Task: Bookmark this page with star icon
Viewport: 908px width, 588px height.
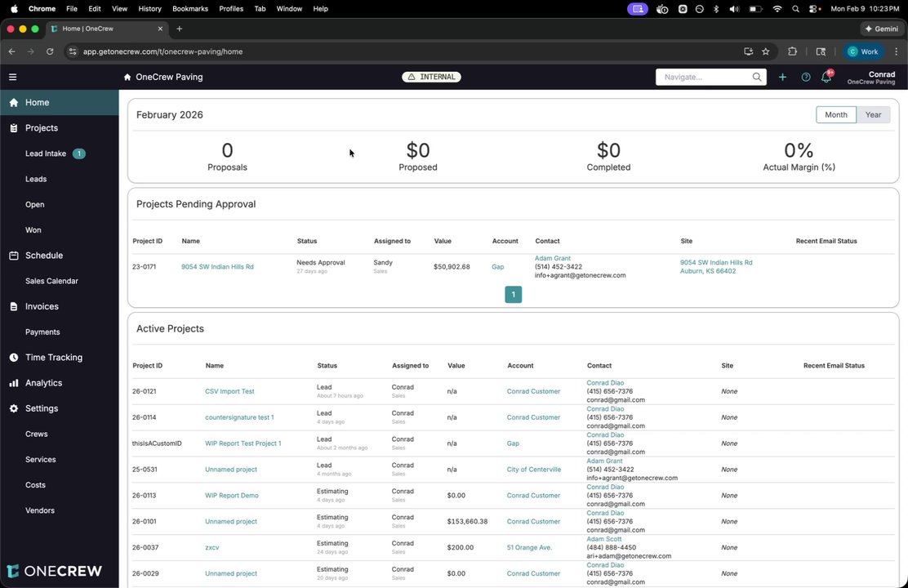Action: (x=766, y=51)
